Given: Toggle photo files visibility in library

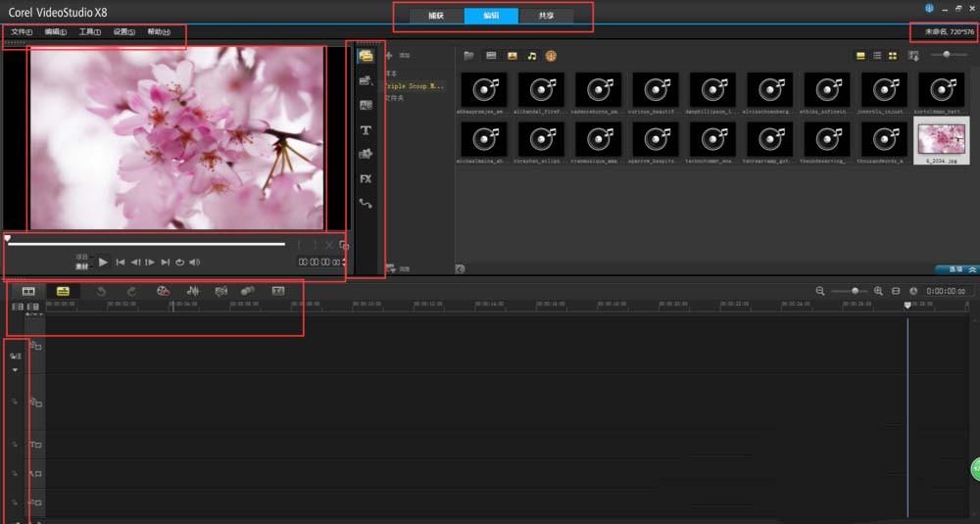Looking at the screenshot, I should point(512,56).
